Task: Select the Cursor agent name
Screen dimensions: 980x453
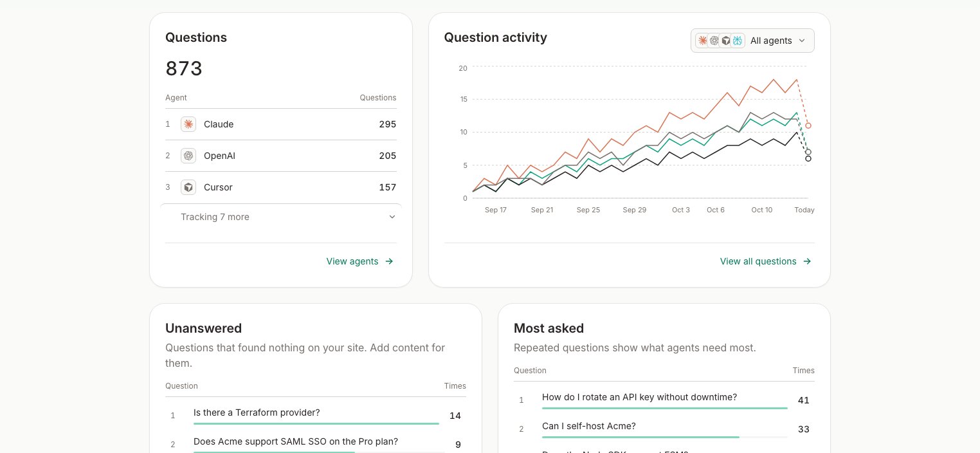Action: (218, 187)
